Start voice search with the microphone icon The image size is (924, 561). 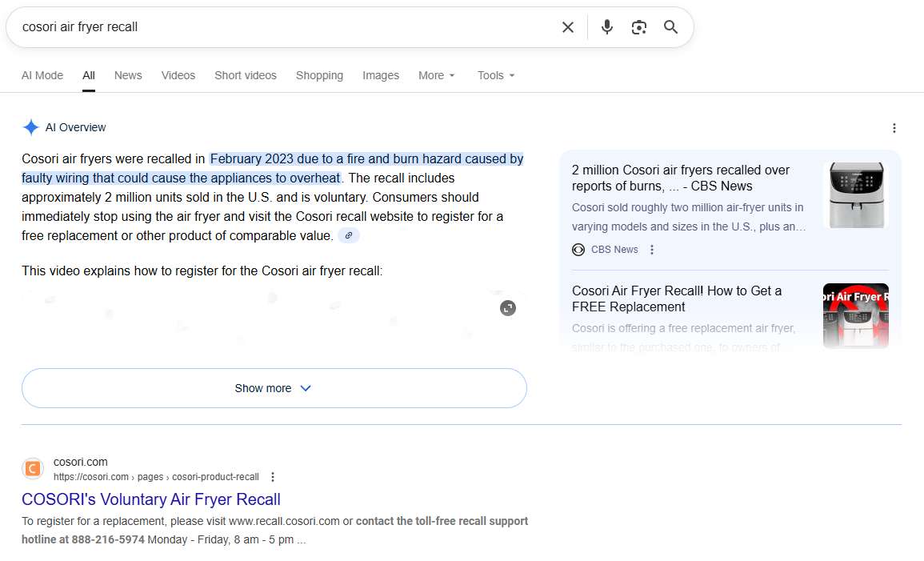point(607,27)
